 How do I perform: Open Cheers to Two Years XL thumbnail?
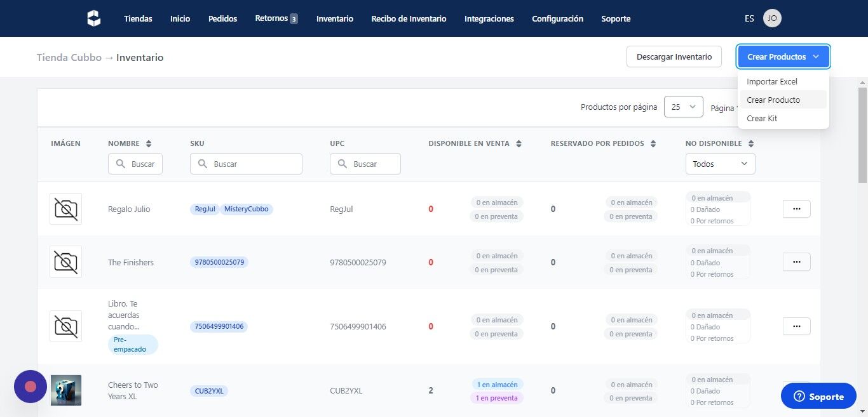pos(66,390)
